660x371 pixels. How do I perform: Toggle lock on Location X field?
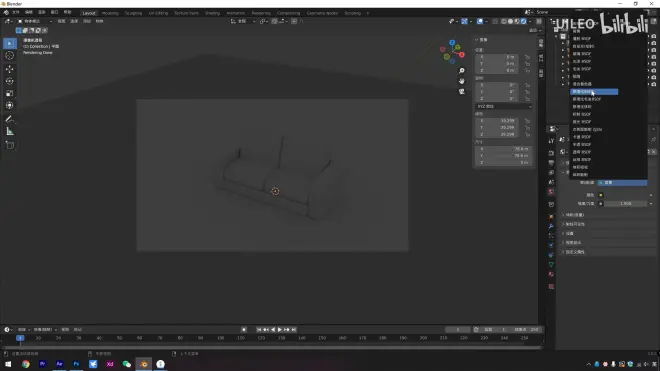[x=527, y=57]
